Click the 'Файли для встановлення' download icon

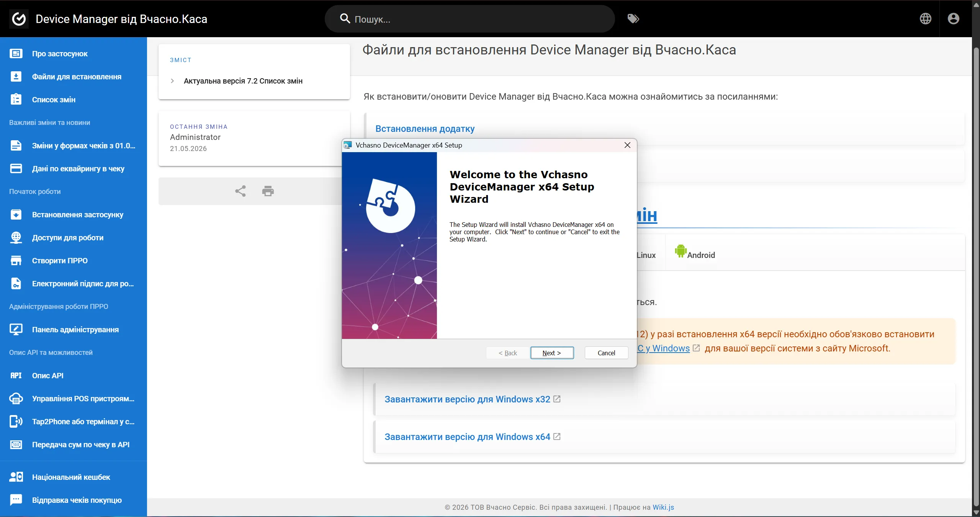tap(16, 77)
